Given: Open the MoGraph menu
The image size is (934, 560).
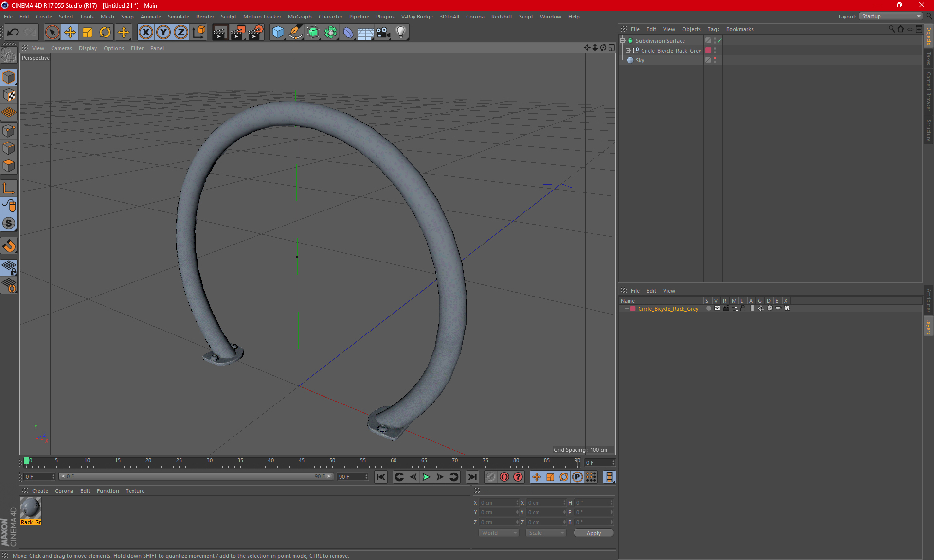Looking at the screenshot, I should tap(300, 17).
